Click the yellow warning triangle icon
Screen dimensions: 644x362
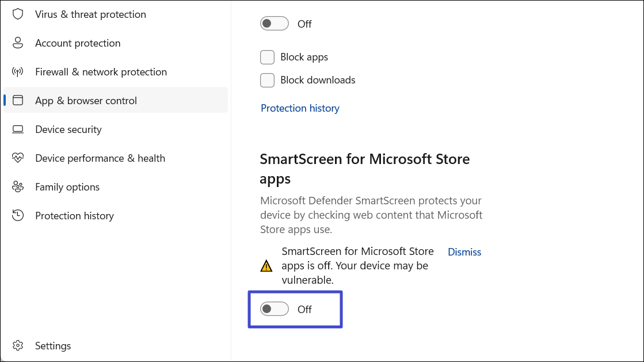[266, 266]
